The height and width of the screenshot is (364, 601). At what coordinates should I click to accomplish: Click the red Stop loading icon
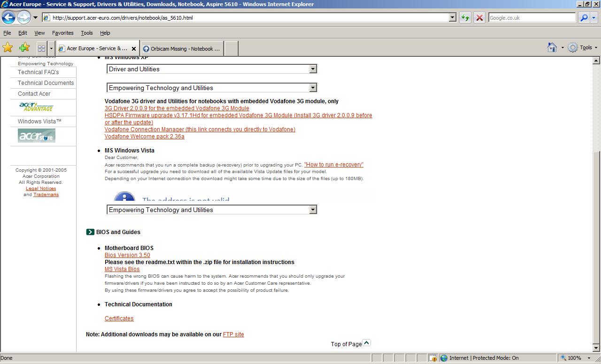coord(479,18)
